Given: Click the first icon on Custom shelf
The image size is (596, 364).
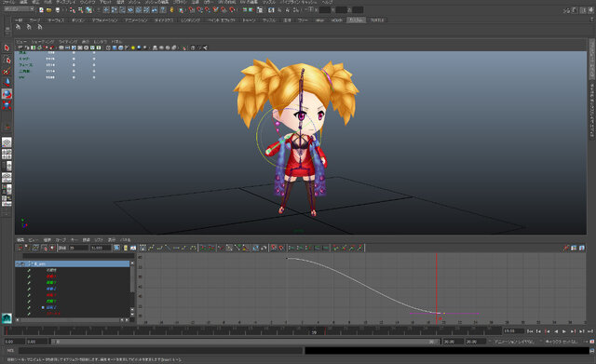Looking at the screenshot, I should point(18,27).
